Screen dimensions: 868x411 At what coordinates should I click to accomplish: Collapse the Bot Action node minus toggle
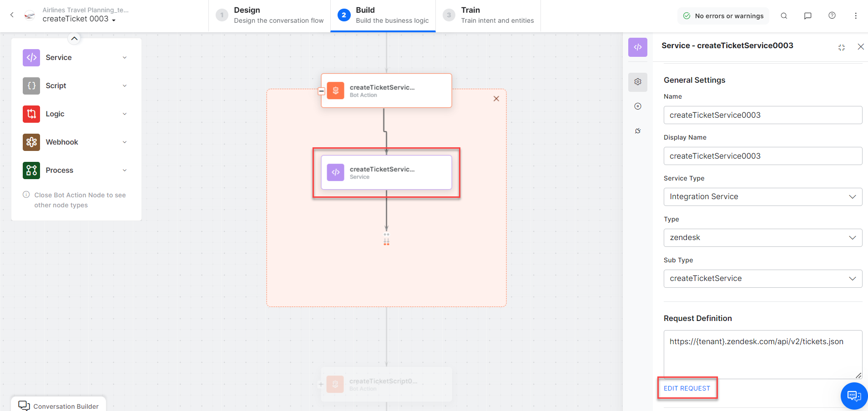[x=321, y=91]
